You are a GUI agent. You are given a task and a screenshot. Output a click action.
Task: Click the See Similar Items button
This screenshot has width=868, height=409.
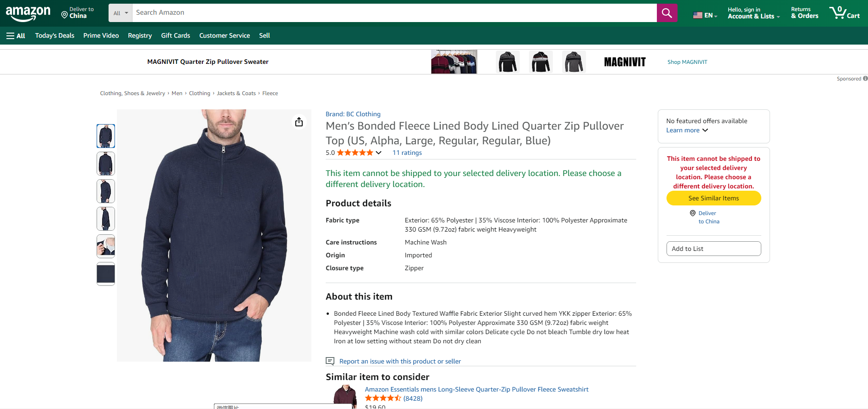713,198
